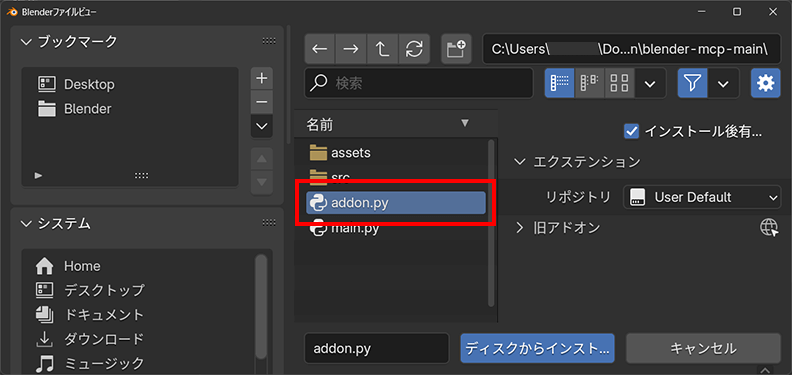Click the globe icon beside 旧アドオン

(x=769, y=228)
